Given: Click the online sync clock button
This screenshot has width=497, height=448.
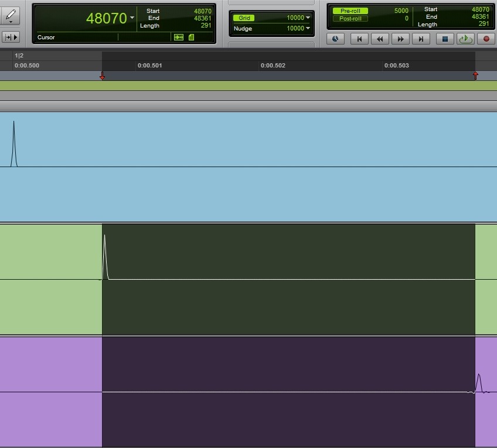Looking at the screenshot, I should pos(335,39).
